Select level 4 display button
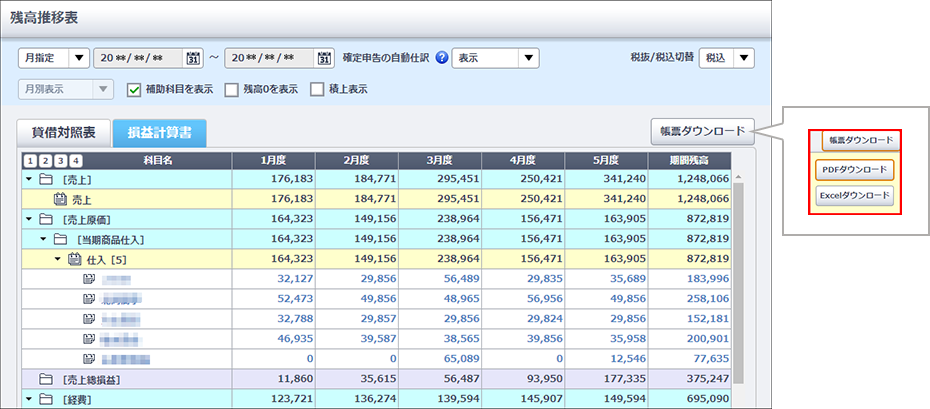The height and width of the screenshot is (409, 930). (77, 161)
